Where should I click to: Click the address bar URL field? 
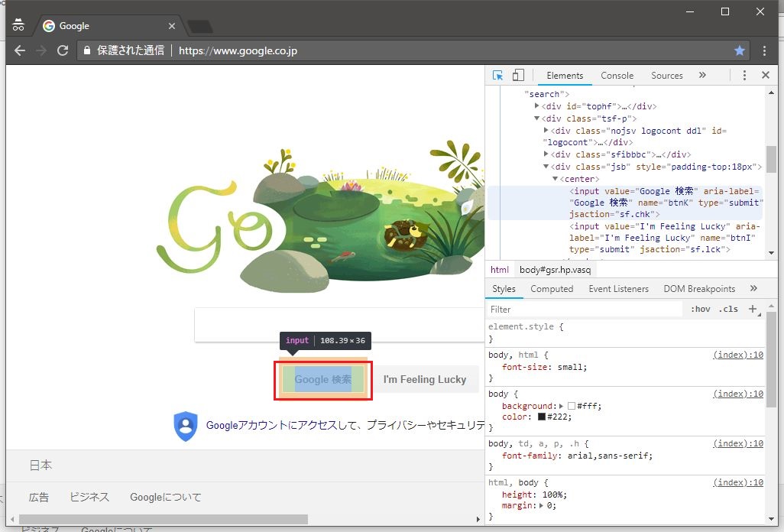click(415, 50)
